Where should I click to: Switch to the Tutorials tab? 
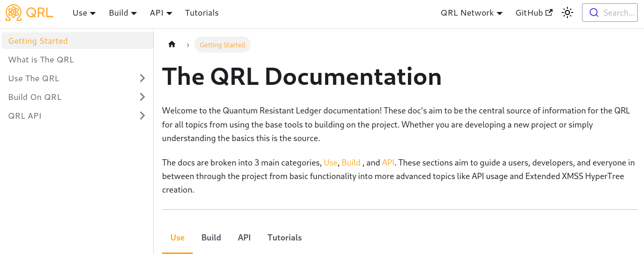284,237
